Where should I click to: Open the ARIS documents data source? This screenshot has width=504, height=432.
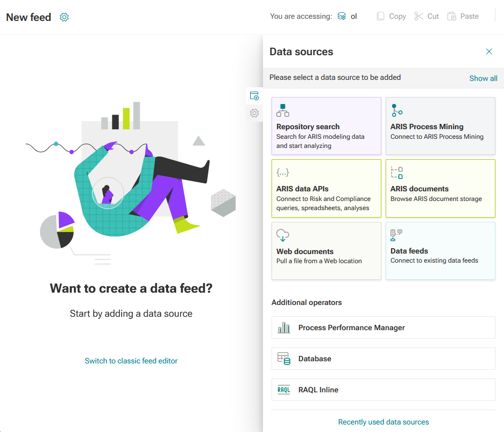[440, 188]
